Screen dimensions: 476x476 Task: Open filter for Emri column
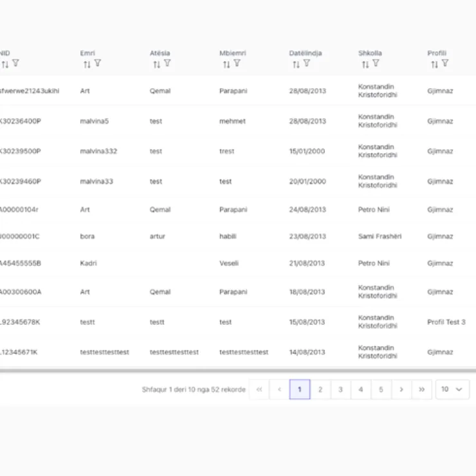[x=97, y=63]
